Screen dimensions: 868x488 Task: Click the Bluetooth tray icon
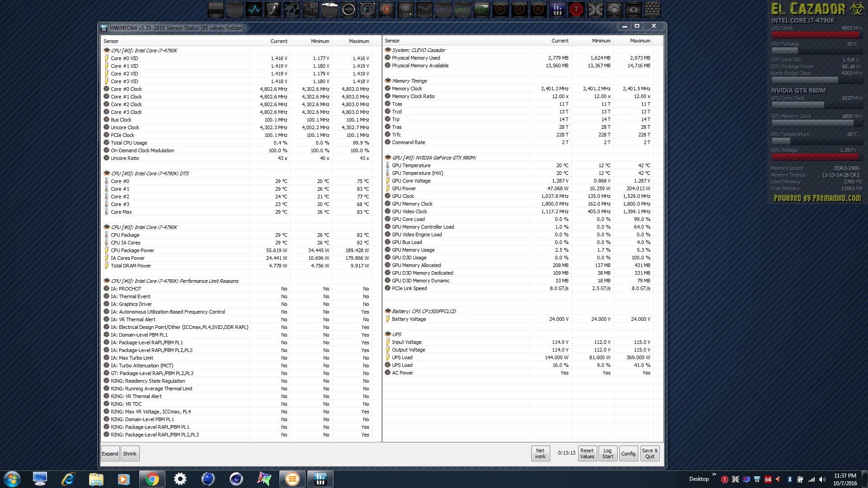click(x=790, y=479)
